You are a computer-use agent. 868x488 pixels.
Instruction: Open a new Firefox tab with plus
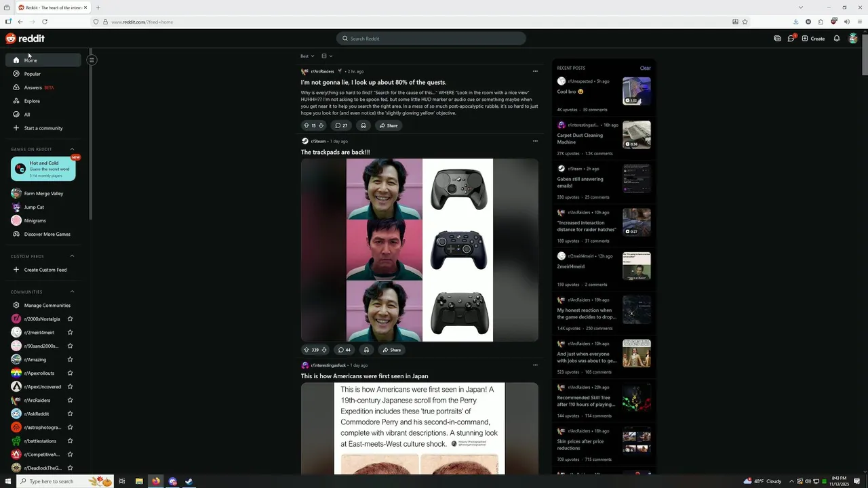98,7
